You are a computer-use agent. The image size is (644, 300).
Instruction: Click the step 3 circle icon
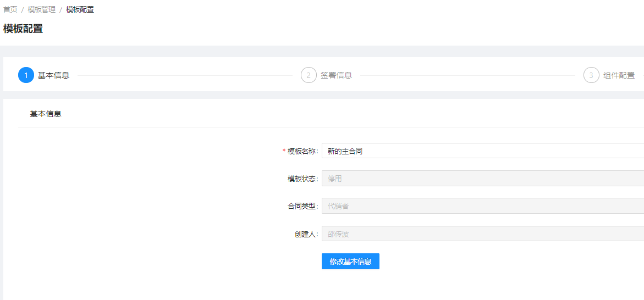click(x=591, y=75)
